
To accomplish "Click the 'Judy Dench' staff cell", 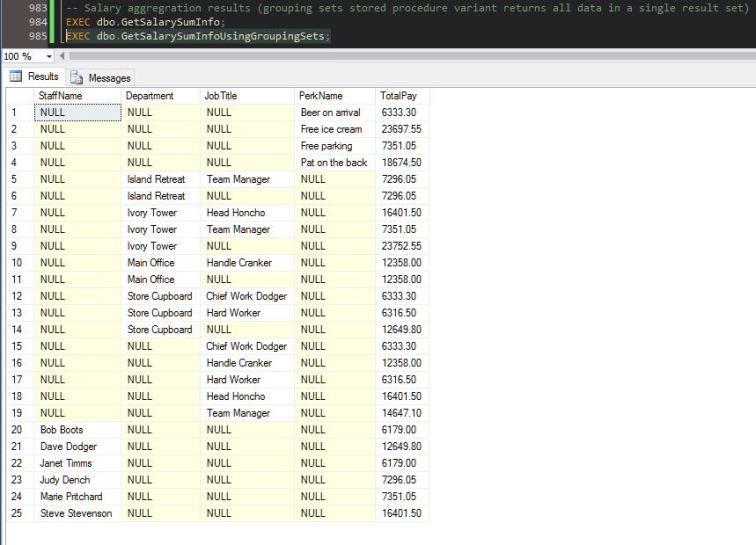I will (78, 480).
